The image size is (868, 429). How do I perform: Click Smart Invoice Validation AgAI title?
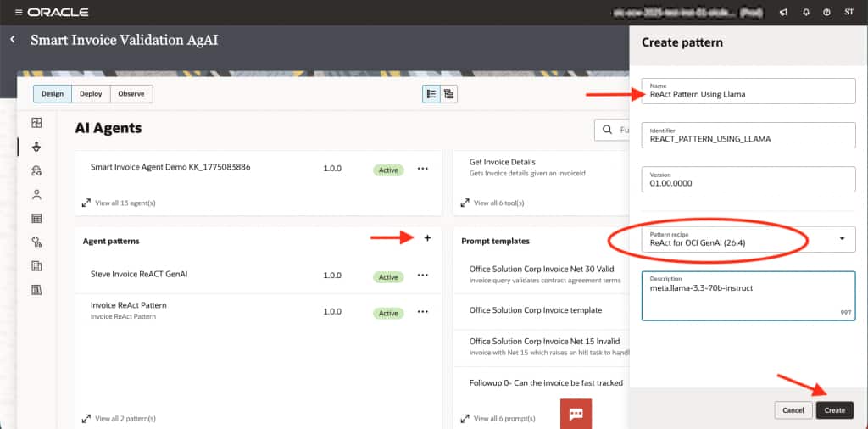(124, 41)
